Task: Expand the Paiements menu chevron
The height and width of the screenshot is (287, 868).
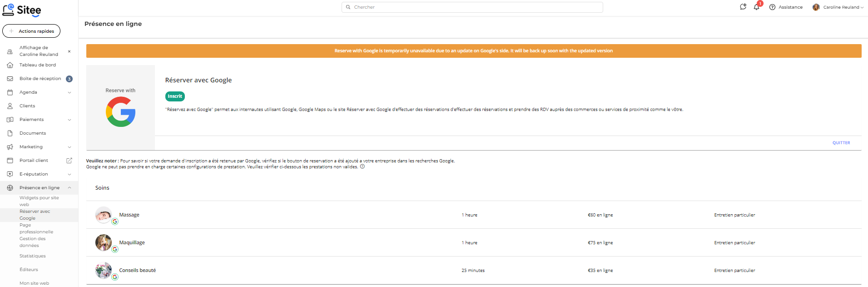Action: (x=69, y=120)
